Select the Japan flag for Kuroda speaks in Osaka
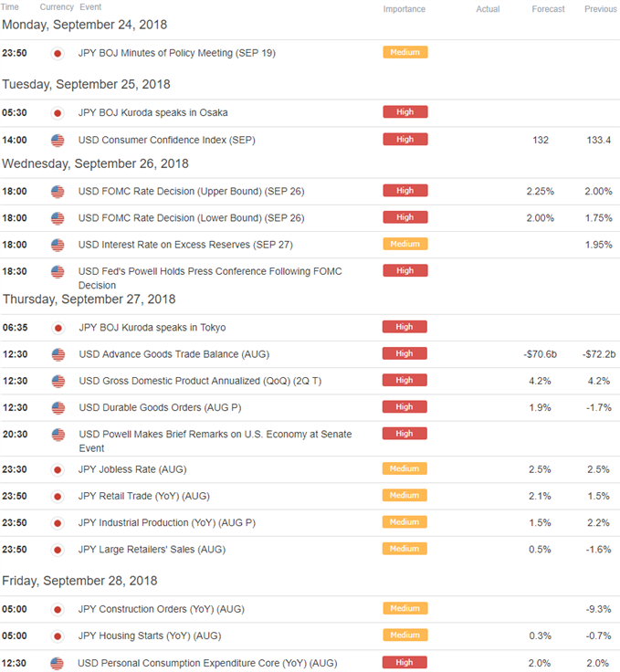Viewport: 620px width, 672px height. point(58,113)
